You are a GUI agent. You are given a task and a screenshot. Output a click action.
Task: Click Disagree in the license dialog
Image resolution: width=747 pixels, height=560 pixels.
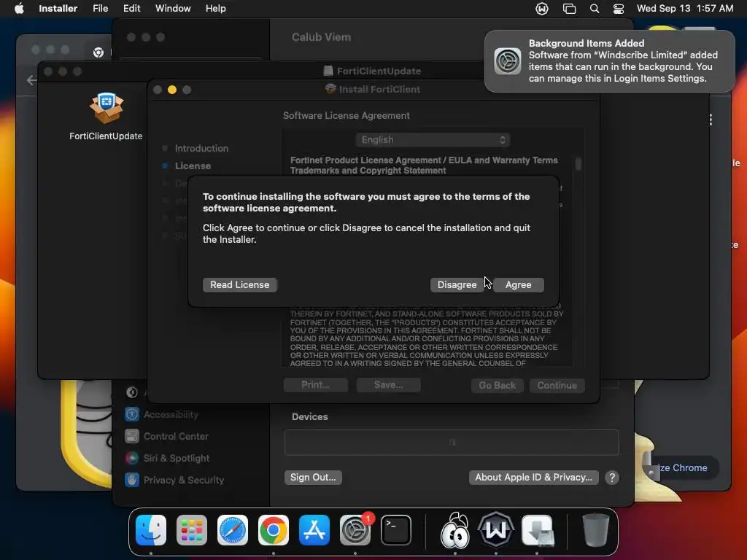(x=457, y=285)
